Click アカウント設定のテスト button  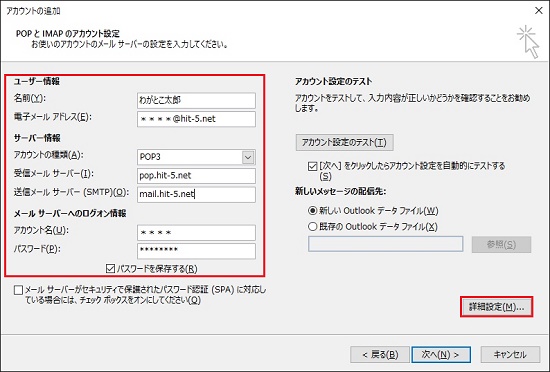point(344,142)
